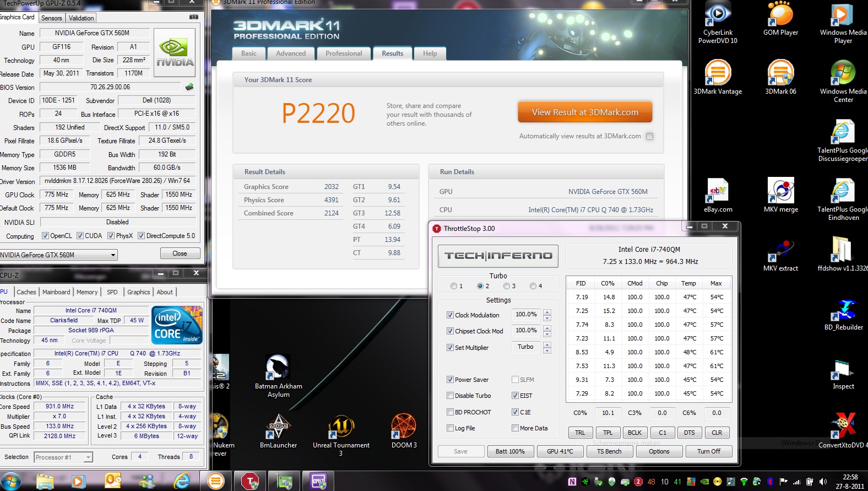Click the taskbar clock showing 22:58
868x491 pixels.
[850, 482]
